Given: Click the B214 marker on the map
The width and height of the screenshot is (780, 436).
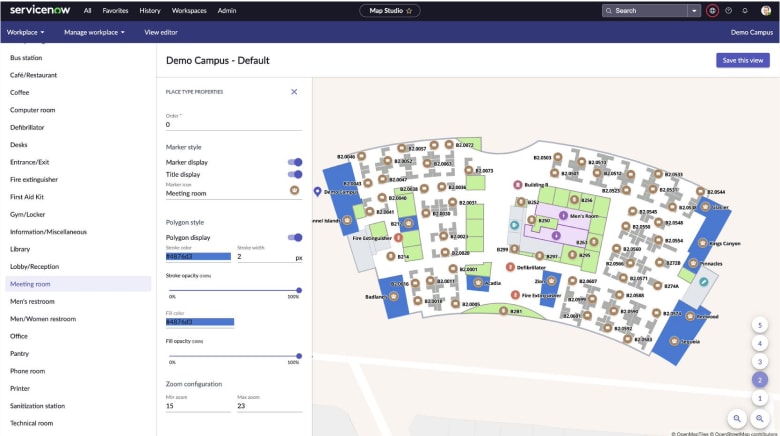Looking at the screenshot, I should point(391,256).
